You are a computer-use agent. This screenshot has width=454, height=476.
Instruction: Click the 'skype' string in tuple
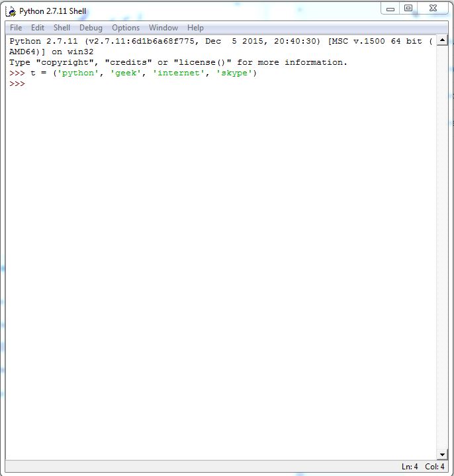coord(234,73)
